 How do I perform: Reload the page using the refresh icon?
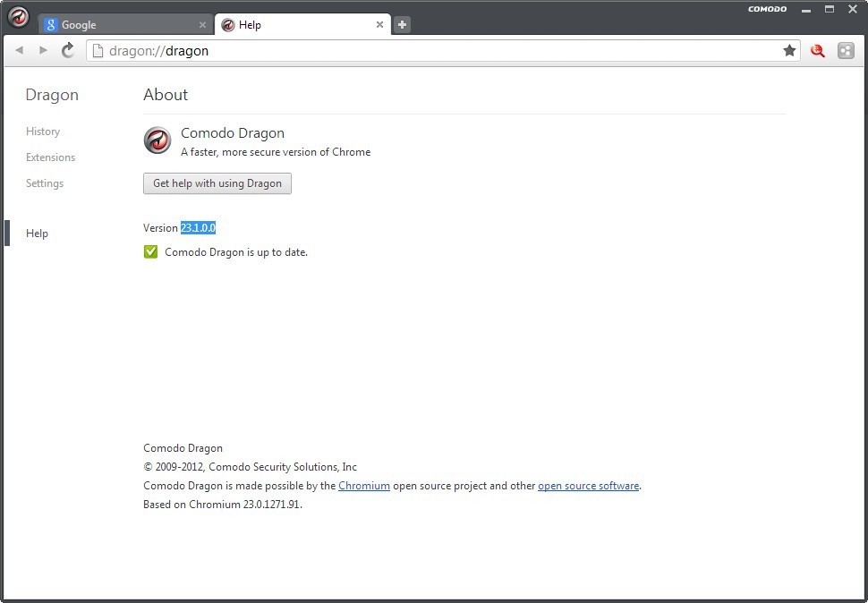point(67,51)
